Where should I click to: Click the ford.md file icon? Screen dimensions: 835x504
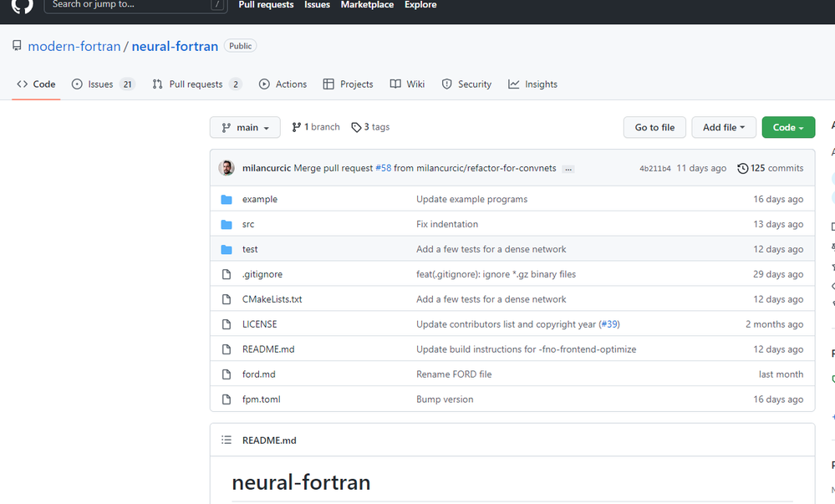(227, 374)
